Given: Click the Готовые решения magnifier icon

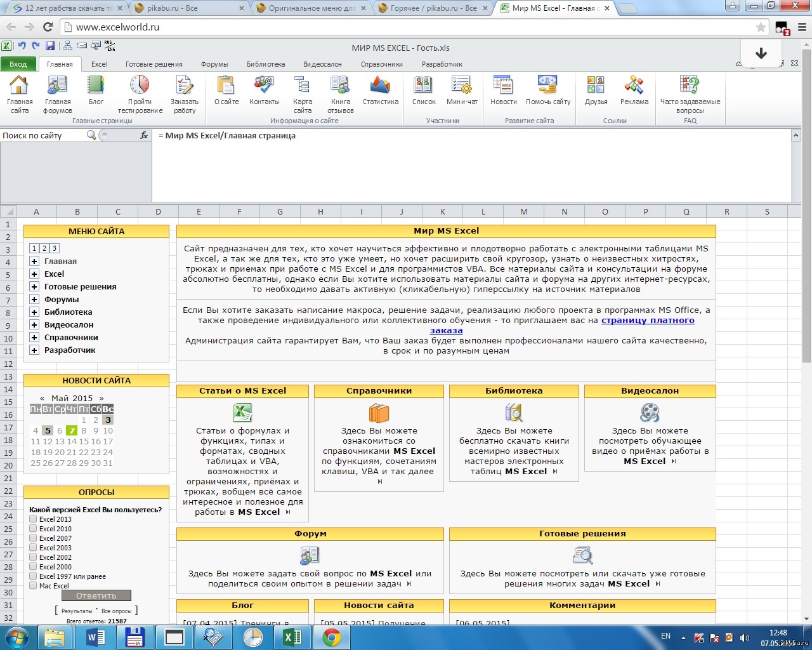Looking at the screenshot, I should [x=582, y=555].
